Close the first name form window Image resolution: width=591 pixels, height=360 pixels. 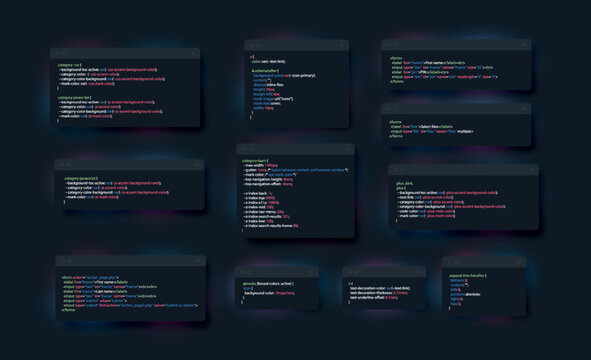pos(524,45)
